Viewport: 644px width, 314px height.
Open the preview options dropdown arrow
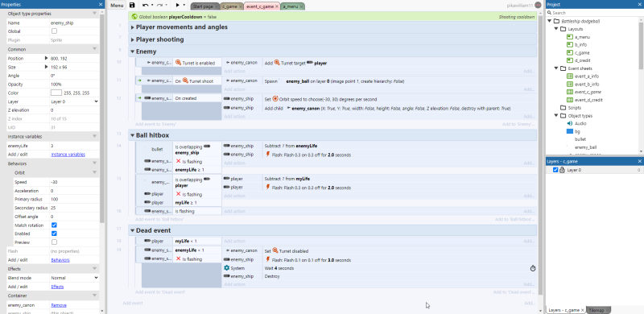[184, 6]
